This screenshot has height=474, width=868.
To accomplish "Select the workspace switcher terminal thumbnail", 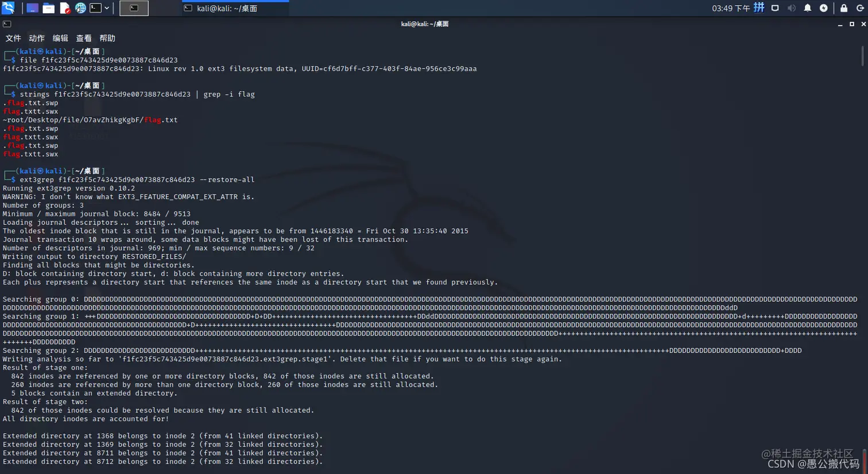I will pos(134,8).
